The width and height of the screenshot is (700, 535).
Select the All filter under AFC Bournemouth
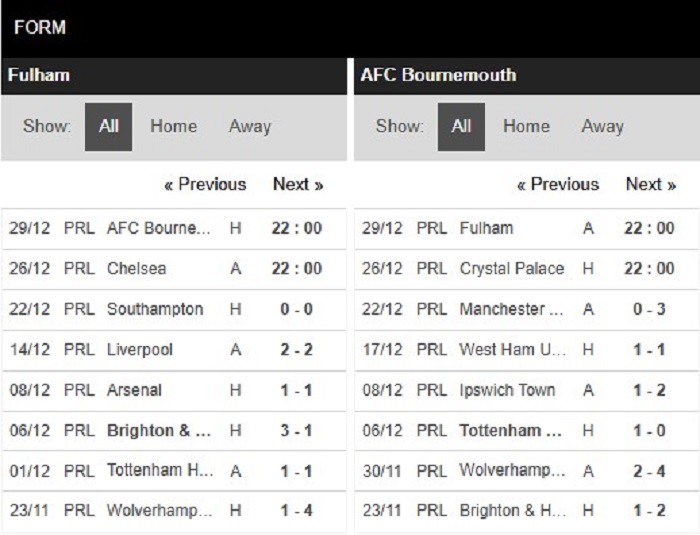point(461,127)
